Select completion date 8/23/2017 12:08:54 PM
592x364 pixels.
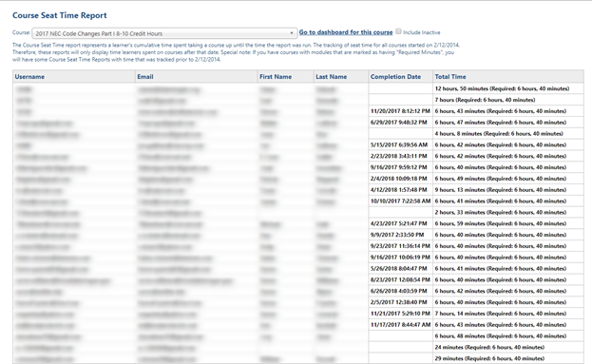tap(400, 279)
